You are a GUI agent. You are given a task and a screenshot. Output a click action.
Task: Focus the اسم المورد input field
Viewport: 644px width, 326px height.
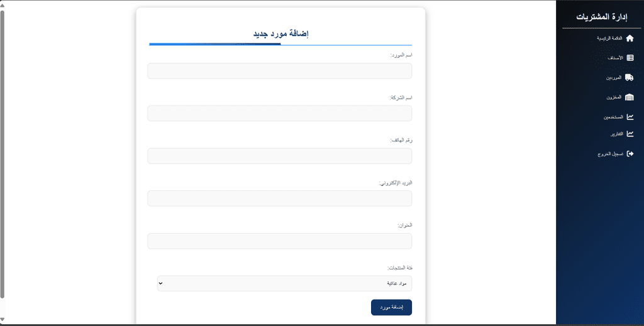click(x=280, y=71)
